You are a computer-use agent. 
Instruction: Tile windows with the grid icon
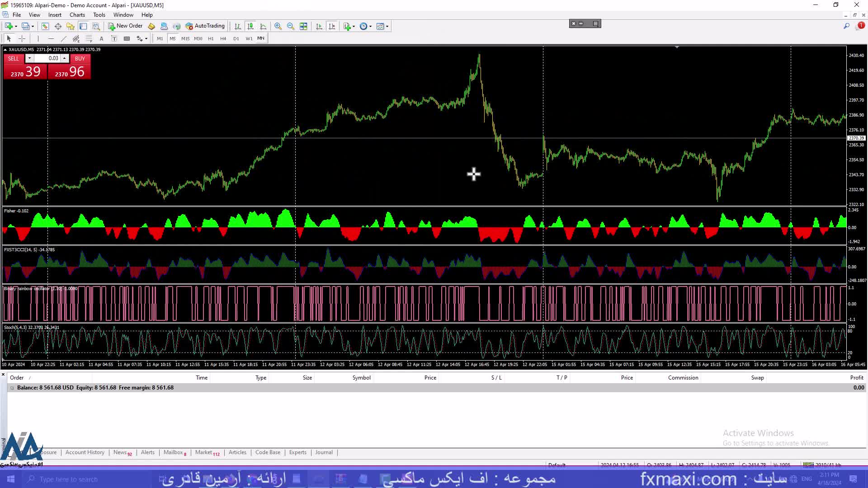point(303,26)
